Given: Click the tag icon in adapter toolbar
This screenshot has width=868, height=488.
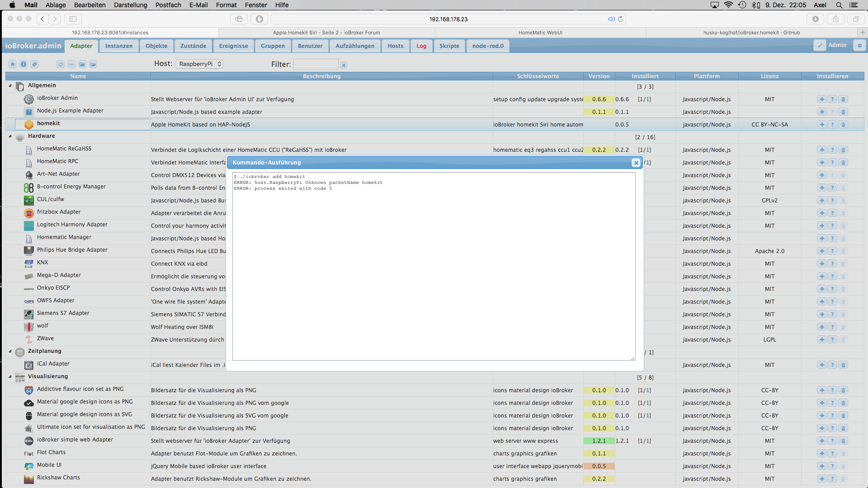Looking at the screenshot, I should (x=34, y=64).
